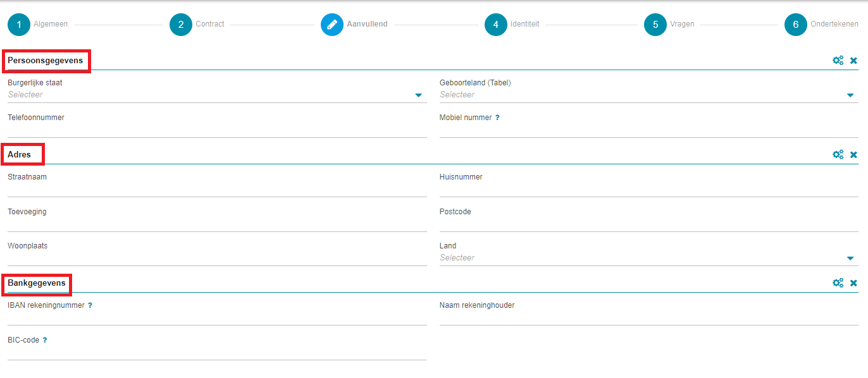
Task: Remove the Bankgegevens section with X icon
Action: click(853, 283)
